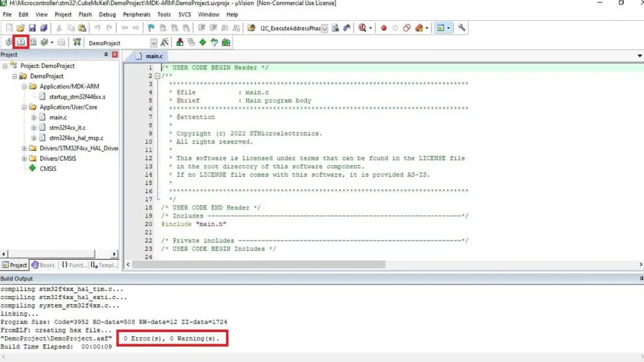The image size is (644, 362).
Task: Collapse the header comment block at line 2
Action: point(157,76)
